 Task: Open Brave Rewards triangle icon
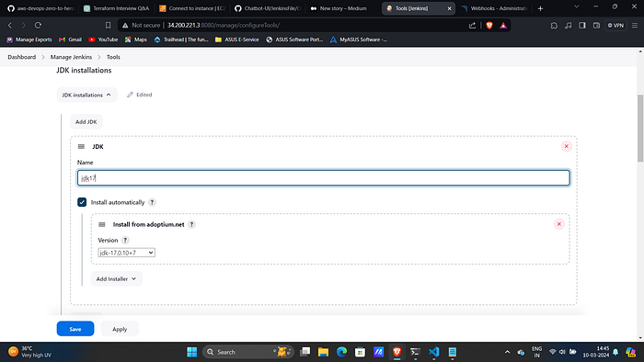coord(503,26)
